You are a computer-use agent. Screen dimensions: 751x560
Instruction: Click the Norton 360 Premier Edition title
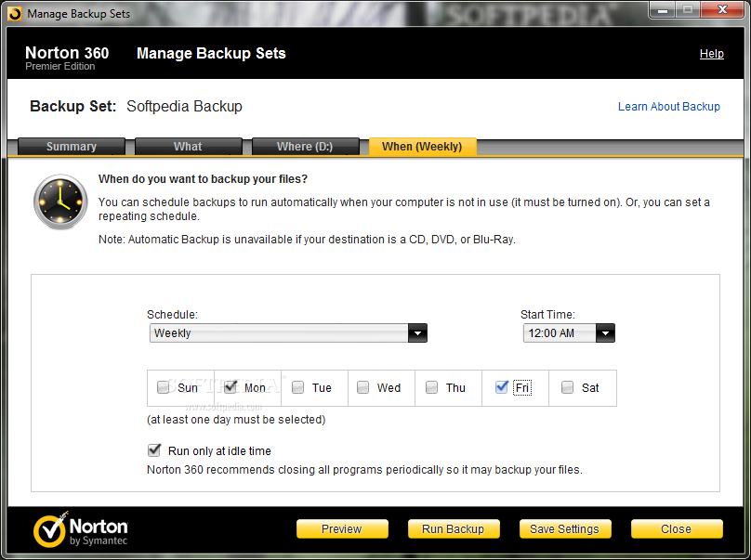coord(67,58)
